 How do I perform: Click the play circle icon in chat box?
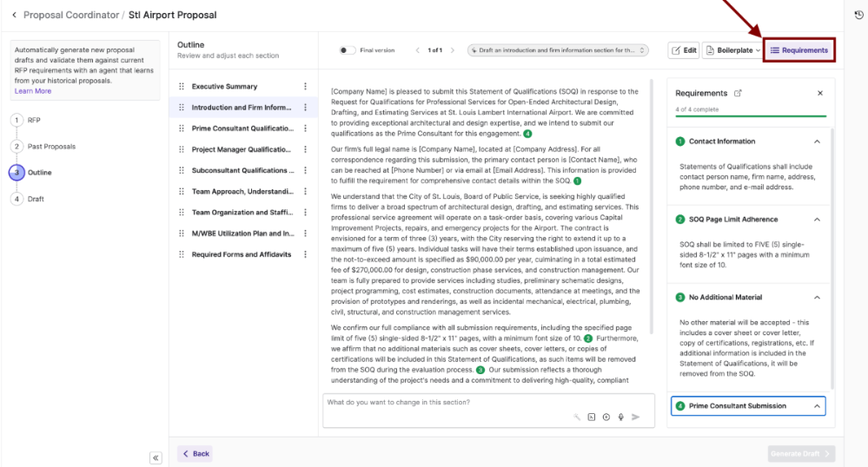coord(606,418)
